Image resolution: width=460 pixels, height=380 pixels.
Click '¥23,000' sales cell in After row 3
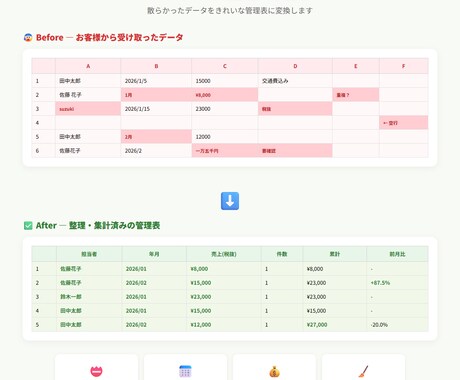[224, 297]
